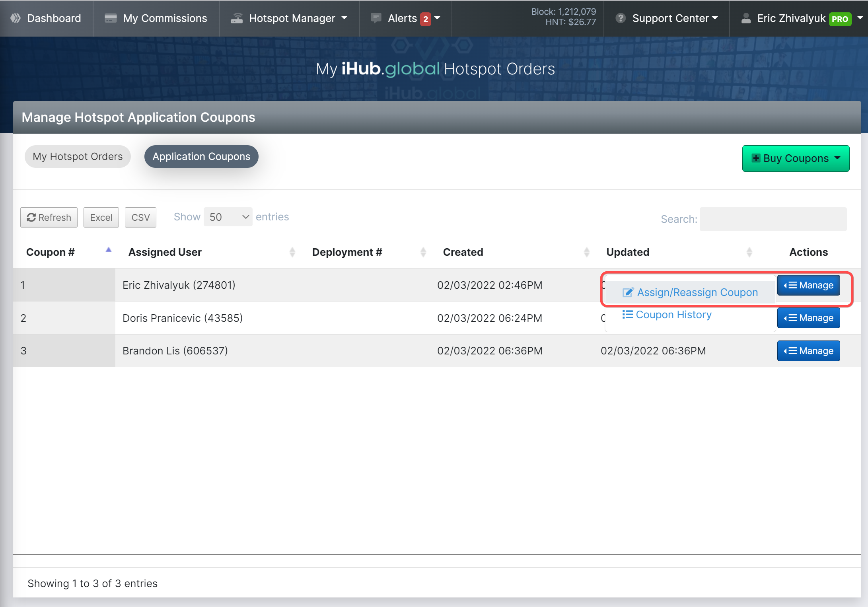Viewport: 868px width, 607px height.
Task: Click the Updated column sort arrows
Action: click(749, 252)
